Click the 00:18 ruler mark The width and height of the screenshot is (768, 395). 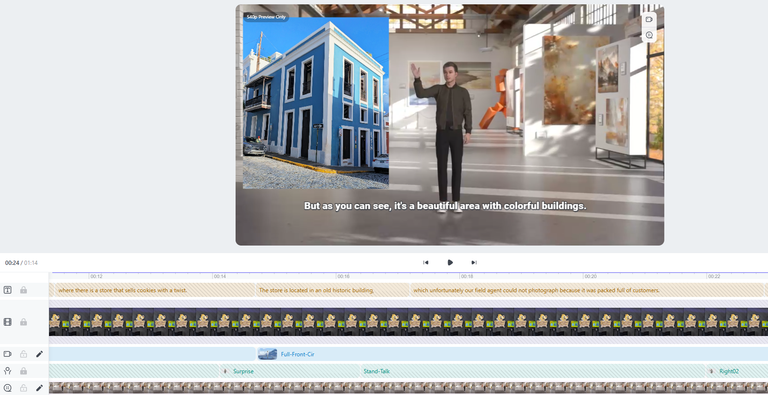click(x=466, y=276)
